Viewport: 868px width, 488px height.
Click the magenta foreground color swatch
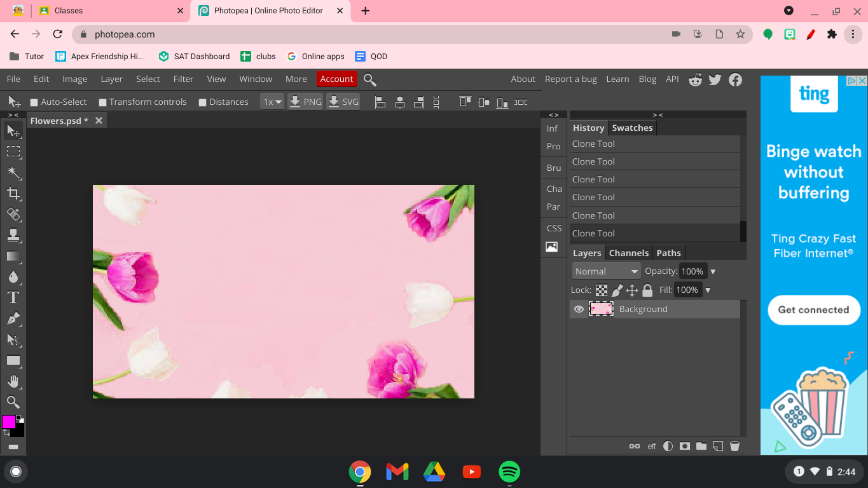coord(8,422)
